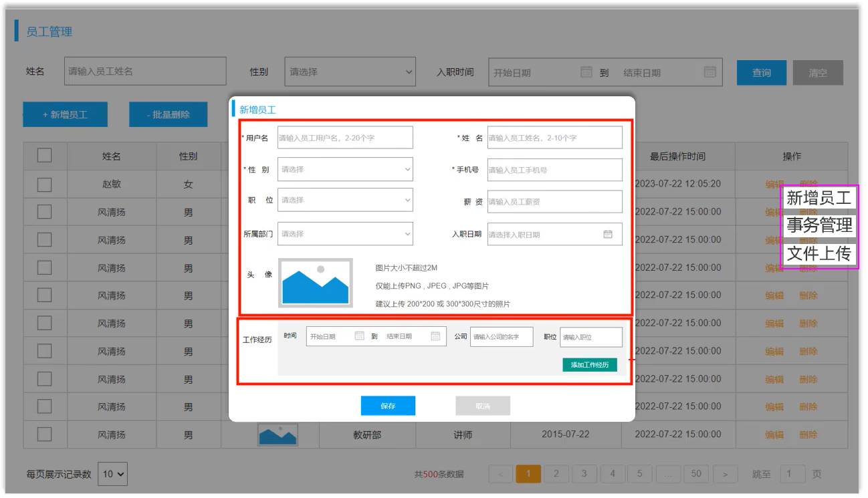Click calendar icon in 入职日期 field
Image resolution: width=868 pixels, height=498 pixels.
(x=607, y=235)
